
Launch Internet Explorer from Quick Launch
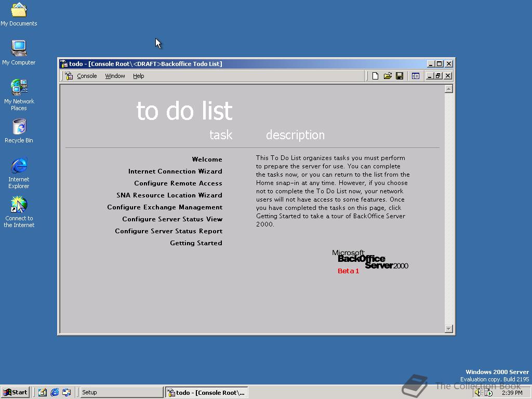pyautogui.click(x=54, y=392)
